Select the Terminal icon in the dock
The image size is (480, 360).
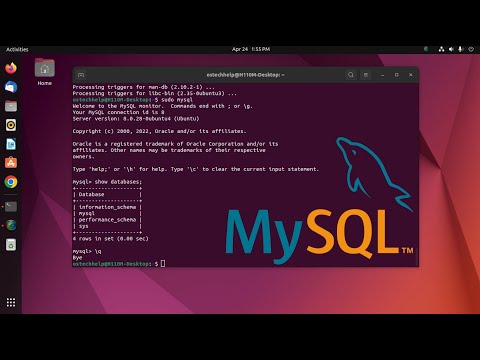pyautogui.click(x=11, y=207)
